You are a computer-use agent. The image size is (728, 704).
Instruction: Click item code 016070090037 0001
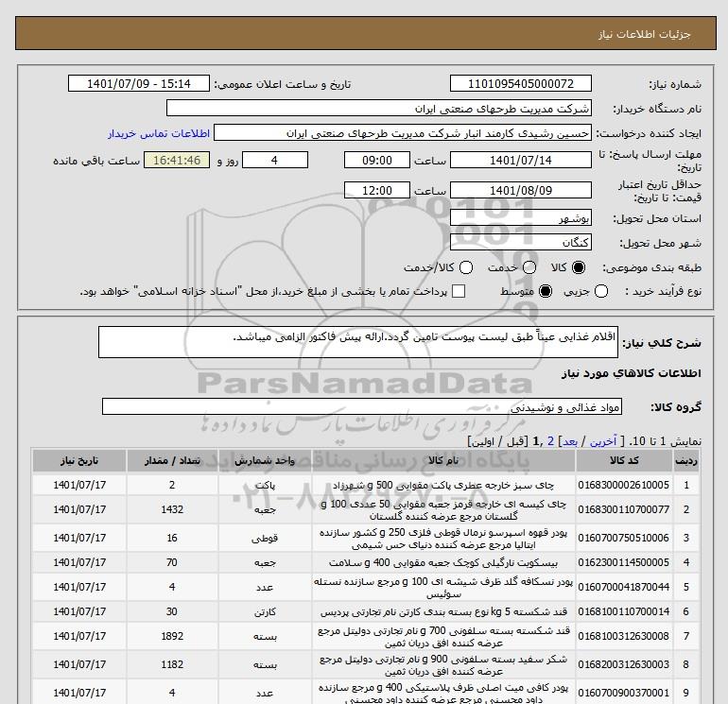pyautogui.click(x=624, y=693)
